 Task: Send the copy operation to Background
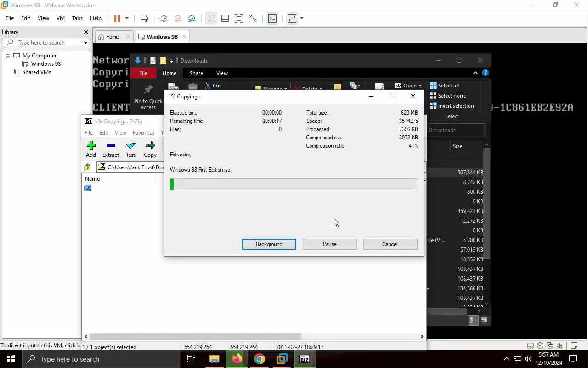coord(269,244)
